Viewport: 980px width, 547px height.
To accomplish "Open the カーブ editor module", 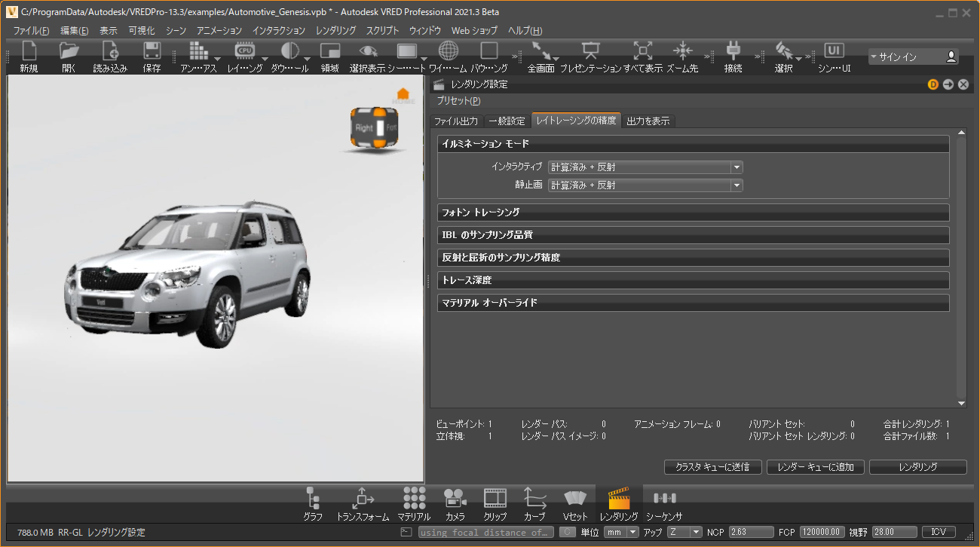I will (534, 504).
